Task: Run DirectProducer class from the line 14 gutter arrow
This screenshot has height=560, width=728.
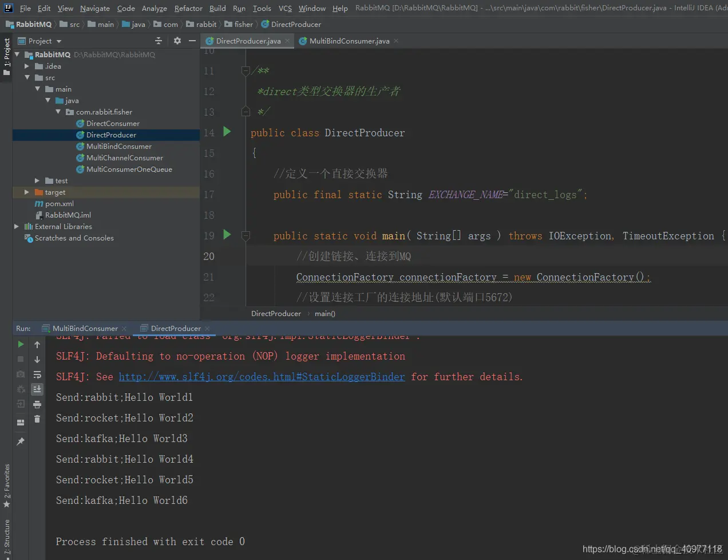Action: pyautogui.click(x=227, y=132)
